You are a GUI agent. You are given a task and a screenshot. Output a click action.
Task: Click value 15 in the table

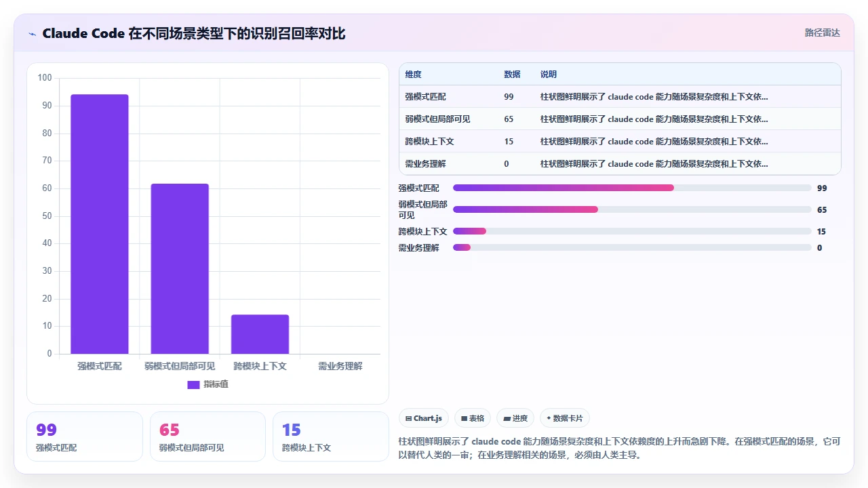509,141
